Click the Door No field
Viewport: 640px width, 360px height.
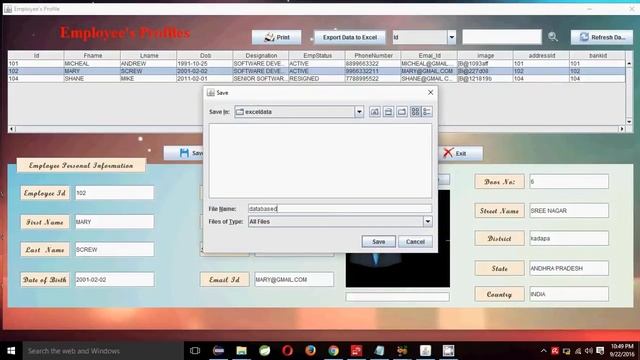point(569,182)
